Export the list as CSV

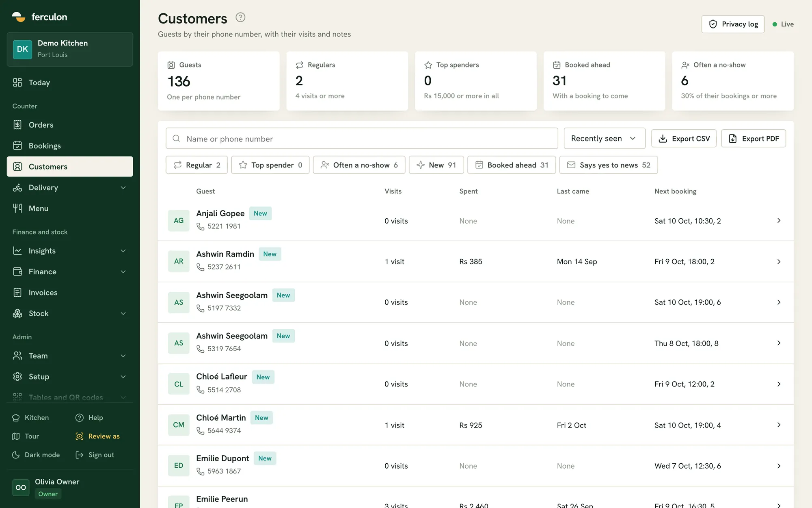coord(684,139)
